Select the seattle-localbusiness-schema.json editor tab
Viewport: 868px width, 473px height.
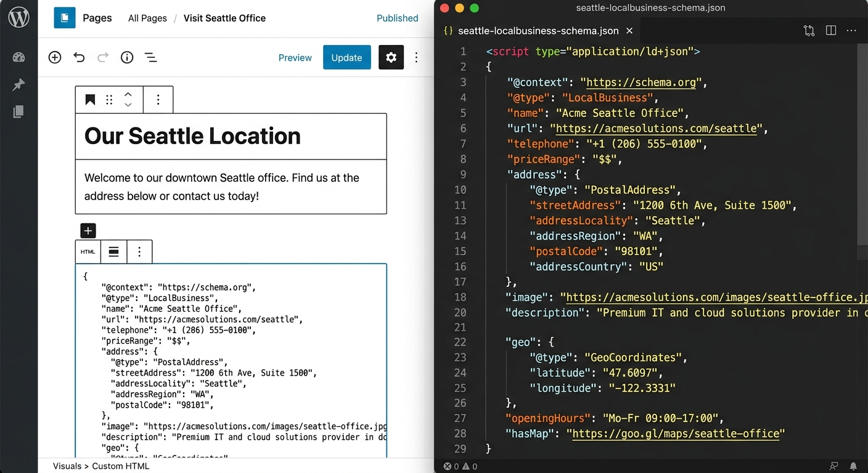(538, 31)
